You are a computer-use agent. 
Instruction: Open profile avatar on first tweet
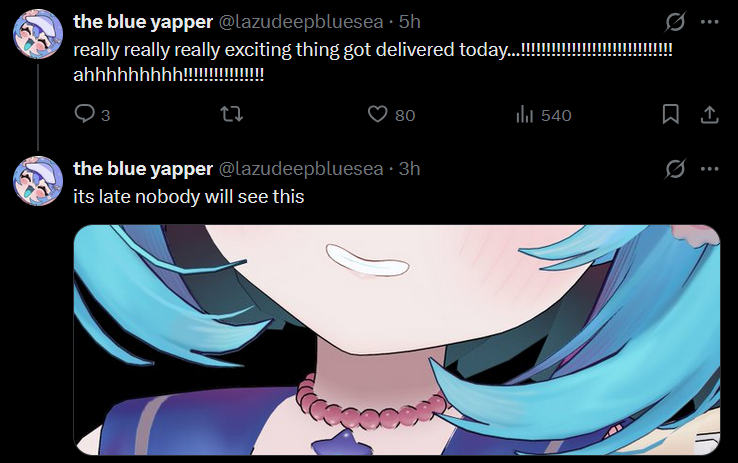pos(38,34)
